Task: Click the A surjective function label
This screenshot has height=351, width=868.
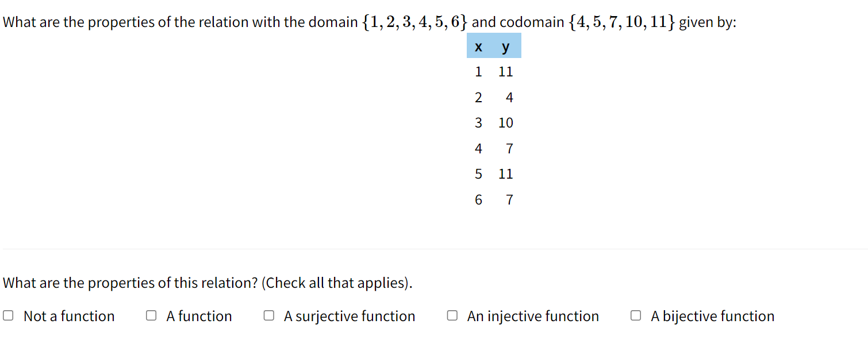Action: 349,315
